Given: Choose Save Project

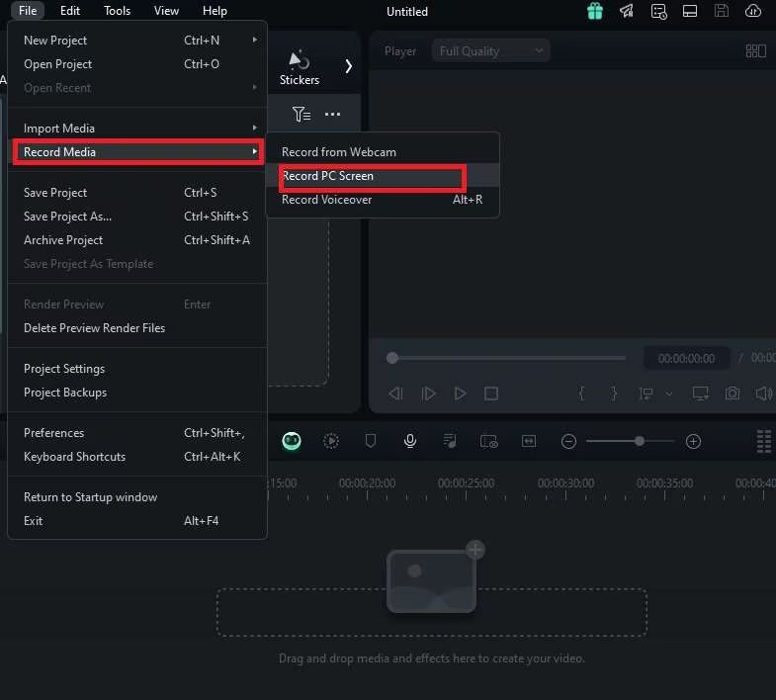Looking at the screenshot, I should [x=137, y=193].
